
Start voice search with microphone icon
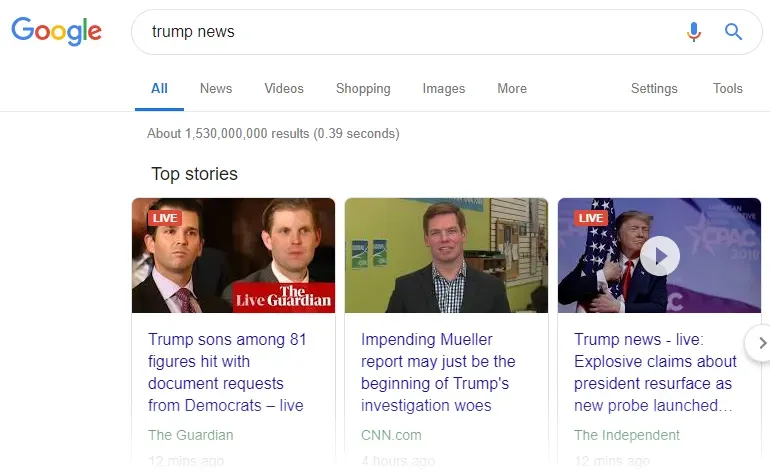click(693, 32)
